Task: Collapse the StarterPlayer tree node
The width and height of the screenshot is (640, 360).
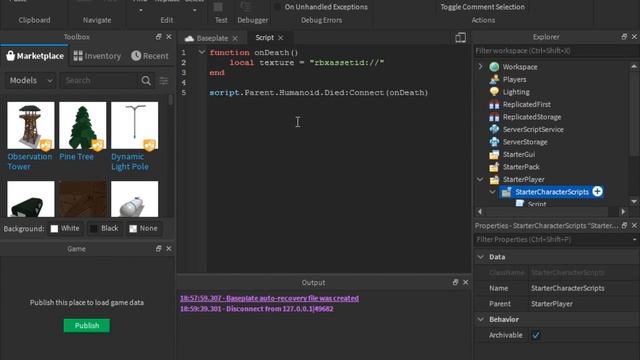Action: click(x=480, y=179)
